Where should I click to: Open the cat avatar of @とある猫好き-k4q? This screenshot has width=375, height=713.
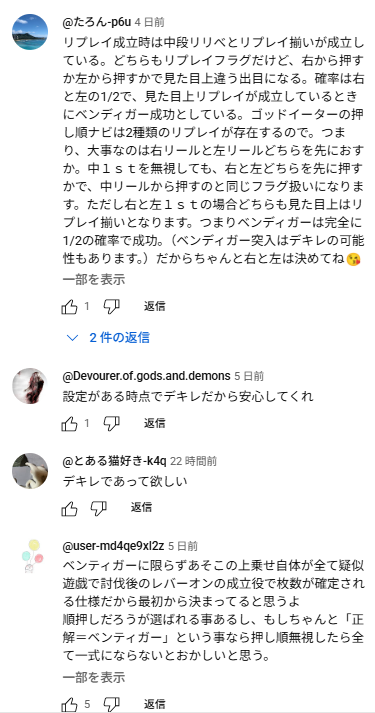click(x=30, y=471)
